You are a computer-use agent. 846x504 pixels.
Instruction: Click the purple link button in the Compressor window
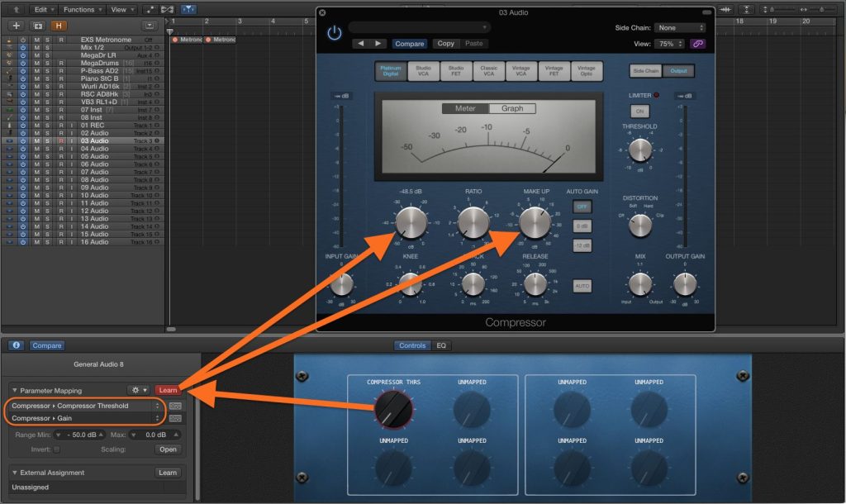(x=697, y=44)
